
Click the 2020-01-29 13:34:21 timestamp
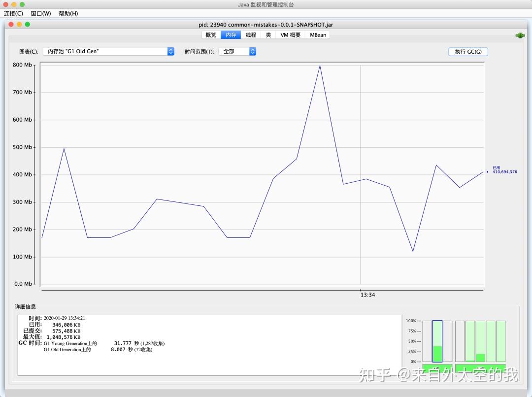[x=64, y=318]
